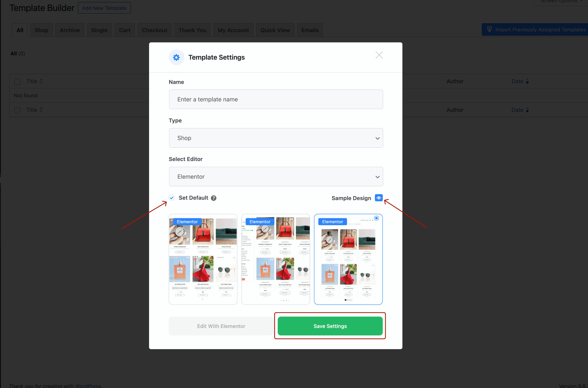Image resolution: width=588 pixels, height=388 pixels.
Task: Click the Title column sort arrows
Action: coord(41,81)
